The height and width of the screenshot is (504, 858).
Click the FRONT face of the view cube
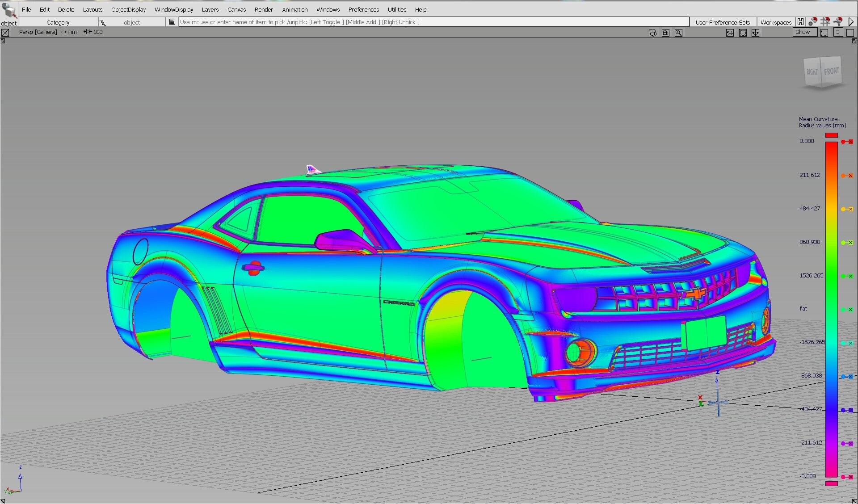(831, 71)
